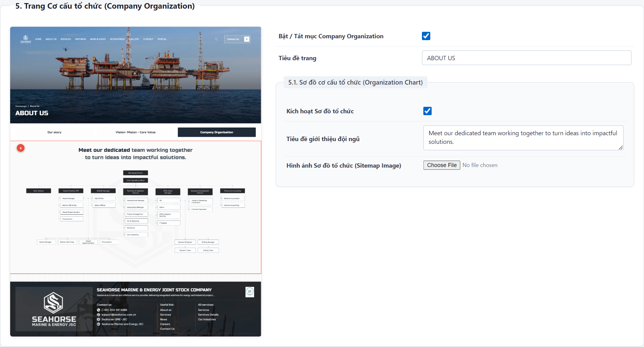Switch to 'Vision- Mision - Core Value' tab

[x=135, y=132]
